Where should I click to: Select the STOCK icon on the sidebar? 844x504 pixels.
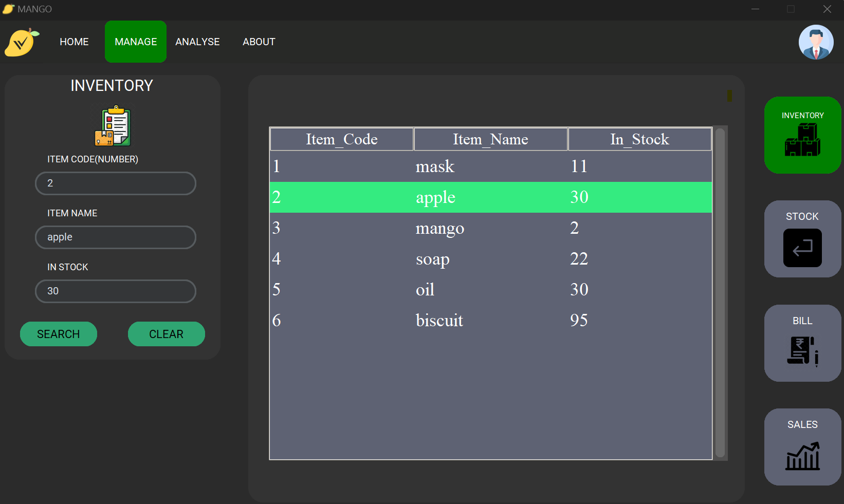802,239
